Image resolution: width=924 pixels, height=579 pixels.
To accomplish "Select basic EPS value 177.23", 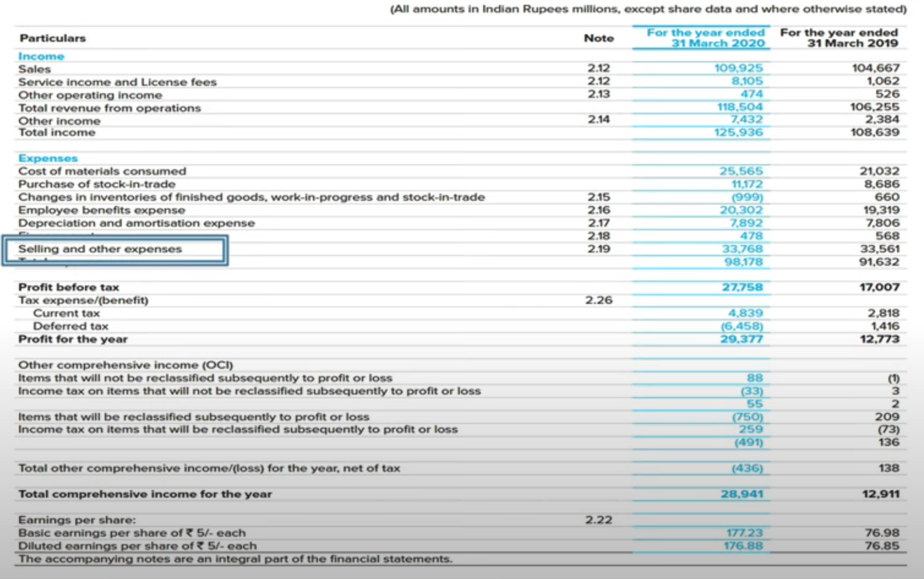I will pyautogui.click(x=745, y=533).
